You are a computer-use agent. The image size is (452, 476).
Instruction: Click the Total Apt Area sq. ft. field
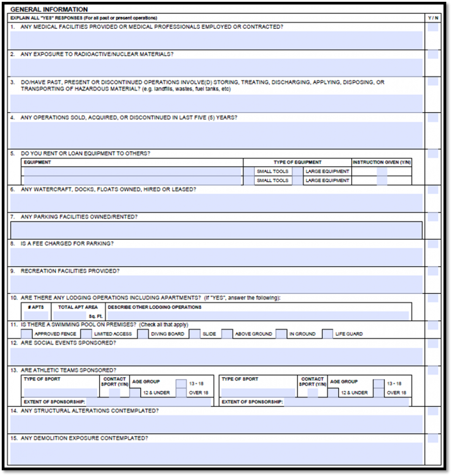(x=70, y=316)
